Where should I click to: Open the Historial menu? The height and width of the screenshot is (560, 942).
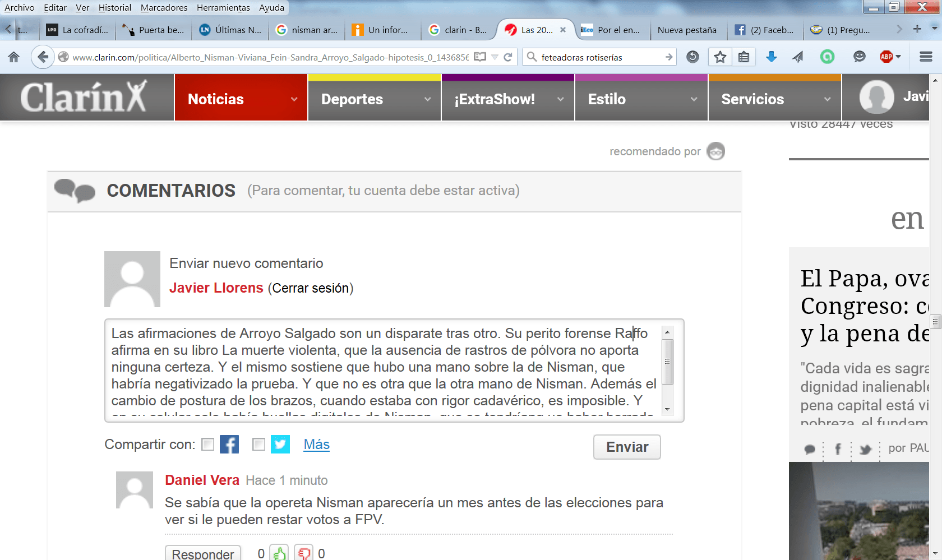[114, 7]
